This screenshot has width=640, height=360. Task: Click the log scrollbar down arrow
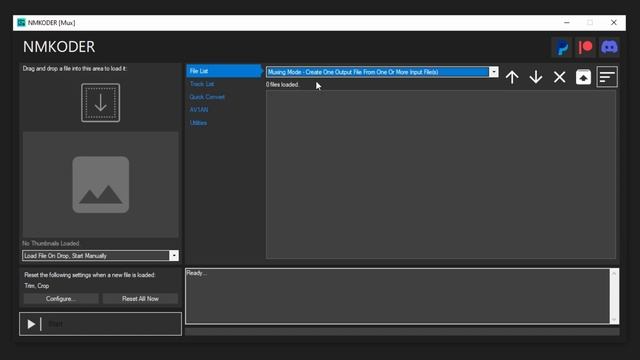click(x=614, y=320)
